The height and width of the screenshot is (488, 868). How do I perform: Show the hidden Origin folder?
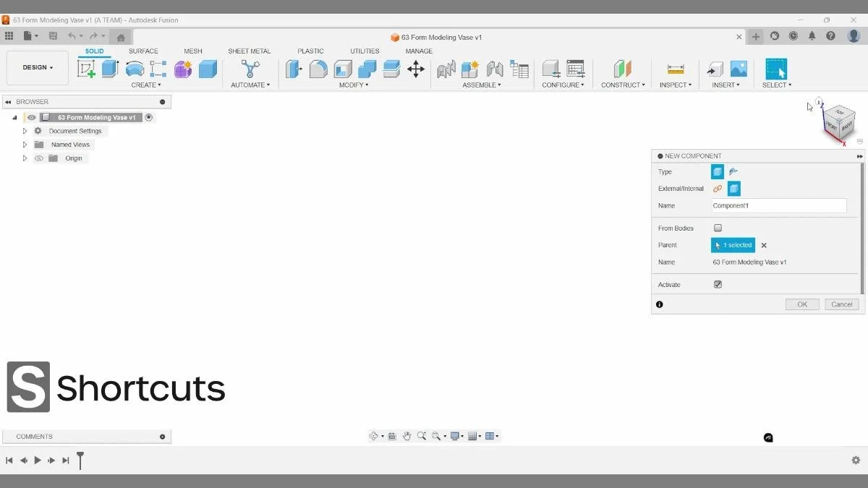coord(39,158)
